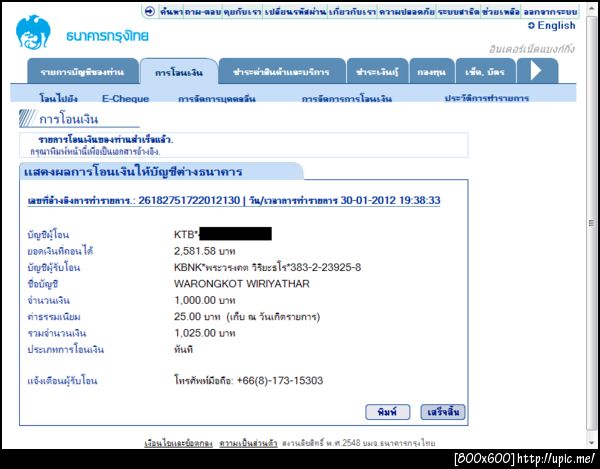The image size is (600, 469).
Task: Open the เช็ค, บัตร tab
Action: tap(485, 72)
